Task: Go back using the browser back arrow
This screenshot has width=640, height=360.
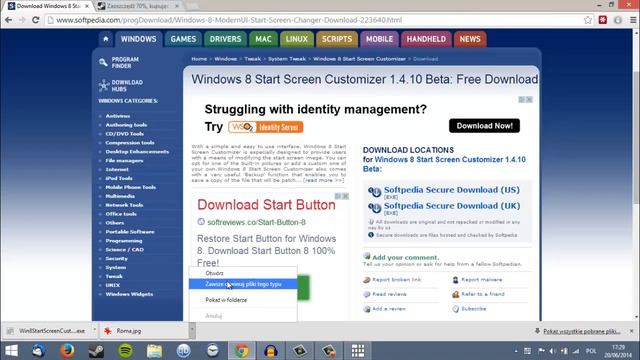Action: (8, 20)
